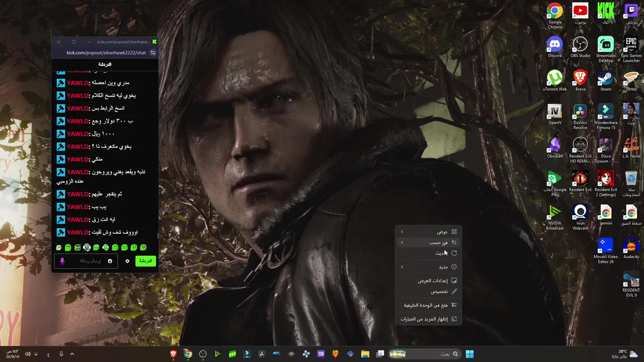This screenshot has height=362, width=644.
Task: Choose إظهار المزيد من الخيارات (Show more options)
Action: [428, 319]
